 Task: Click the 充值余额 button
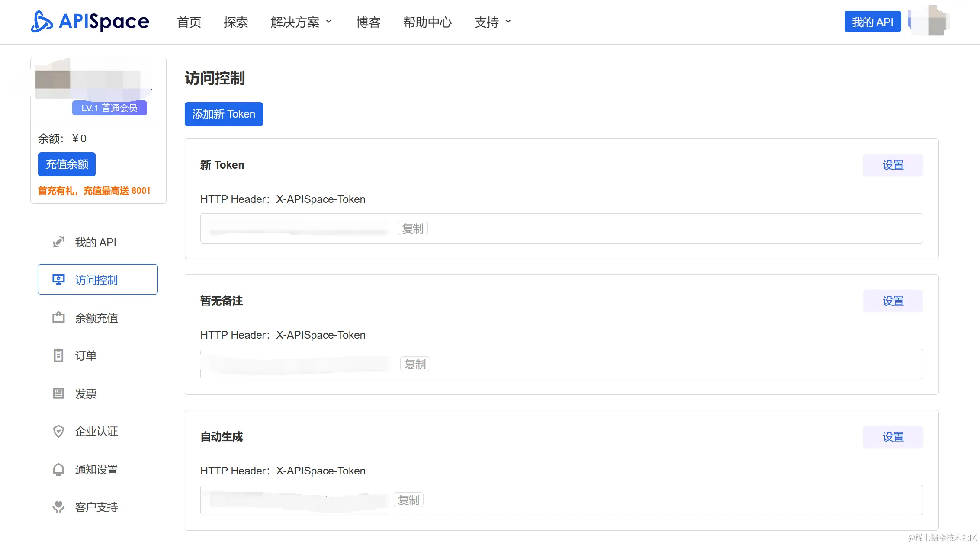67,164
